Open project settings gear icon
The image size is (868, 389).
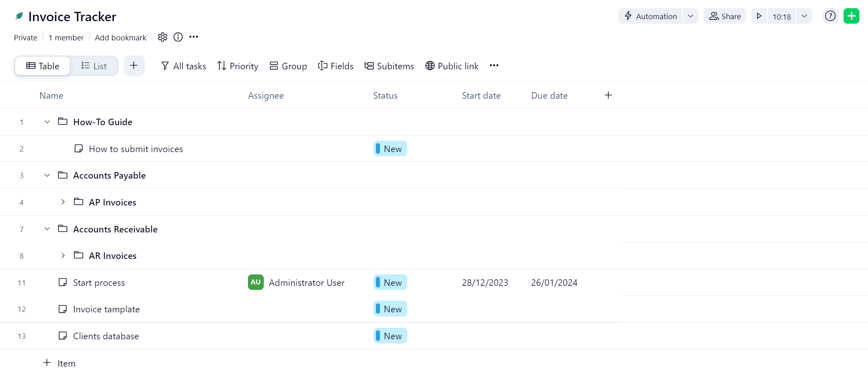[x=162, y=37]
